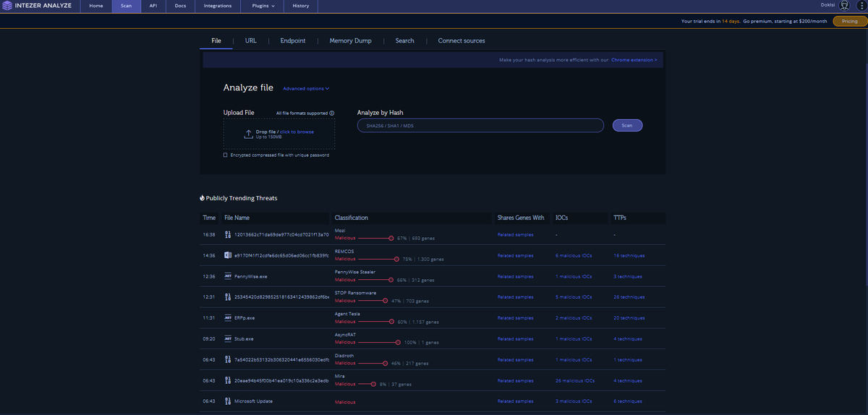This screenshot has height=415, width=868.
Task: Click the binary icon next to Microsoft Update
Action: click(228, 401)
